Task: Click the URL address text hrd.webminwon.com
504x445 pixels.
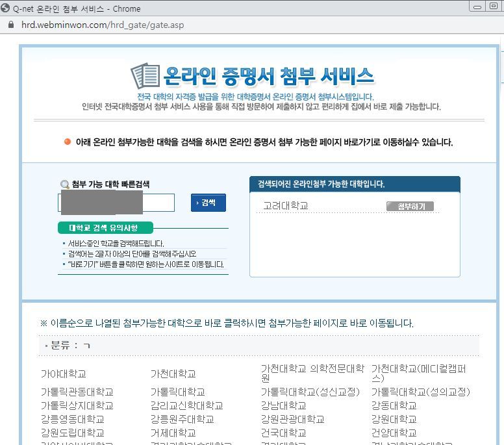Action: coord(103,25)
